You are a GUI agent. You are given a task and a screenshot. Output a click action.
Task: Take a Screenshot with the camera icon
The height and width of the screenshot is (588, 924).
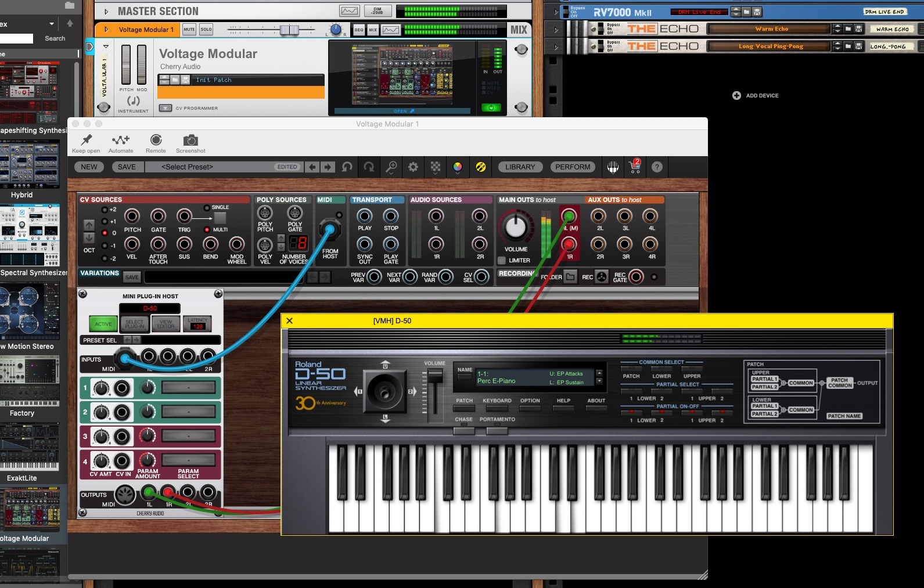[x=190, y=140]
